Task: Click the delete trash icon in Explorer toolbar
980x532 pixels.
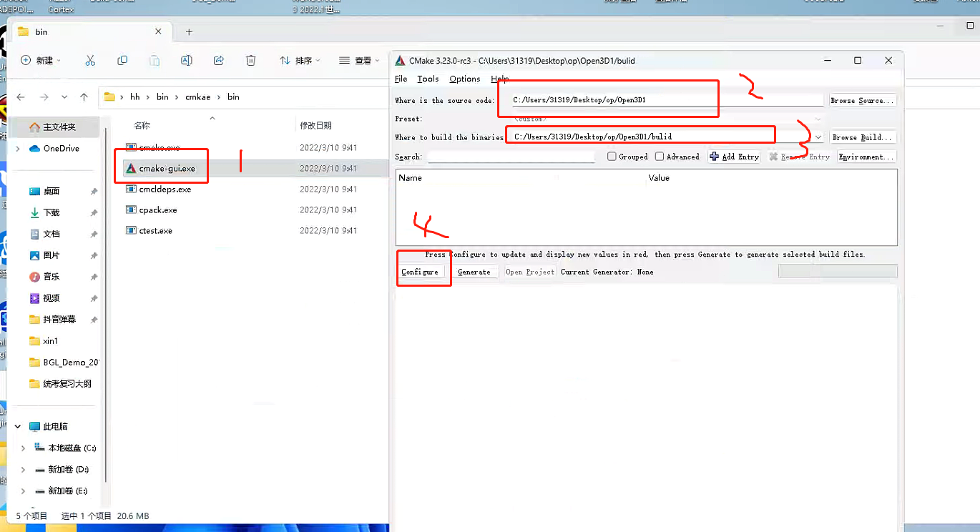Action: 251,61
